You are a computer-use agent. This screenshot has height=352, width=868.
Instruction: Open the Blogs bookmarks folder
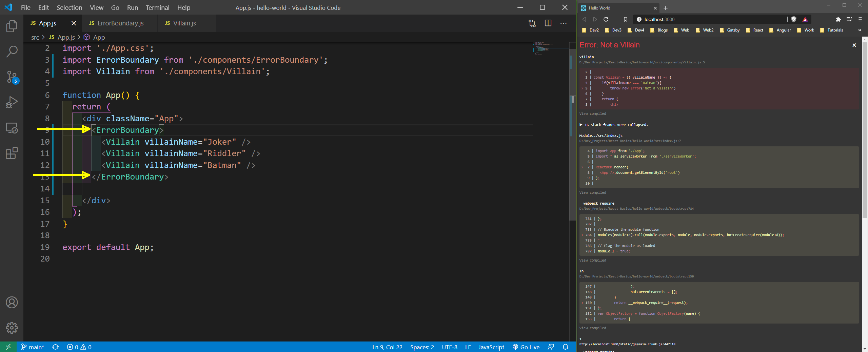[659, 30]
